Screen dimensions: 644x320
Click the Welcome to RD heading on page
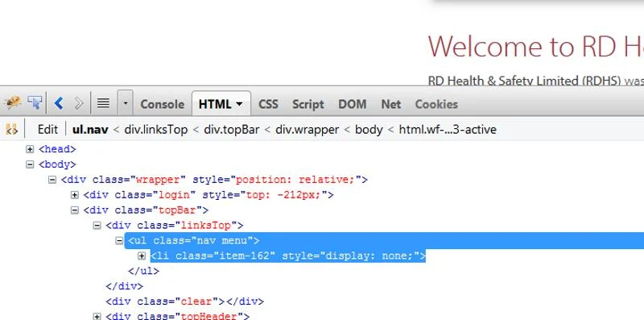pos(535,46)
